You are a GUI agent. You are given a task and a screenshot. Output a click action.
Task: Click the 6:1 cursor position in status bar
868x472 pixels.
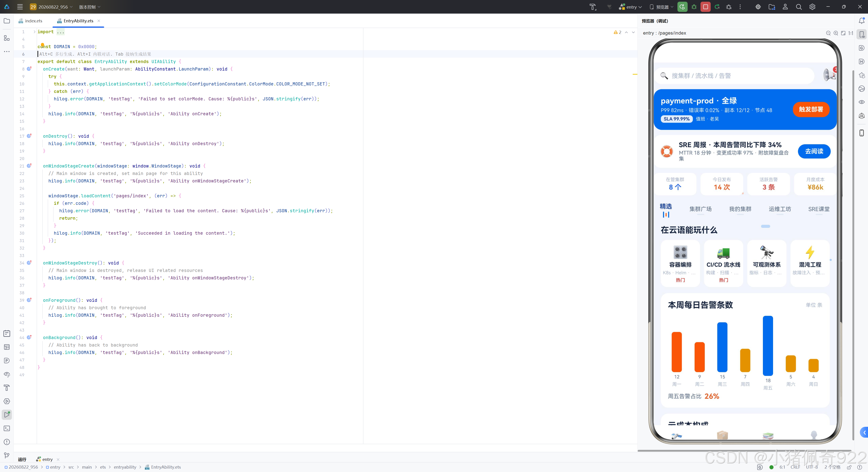[x=782, y=467]
